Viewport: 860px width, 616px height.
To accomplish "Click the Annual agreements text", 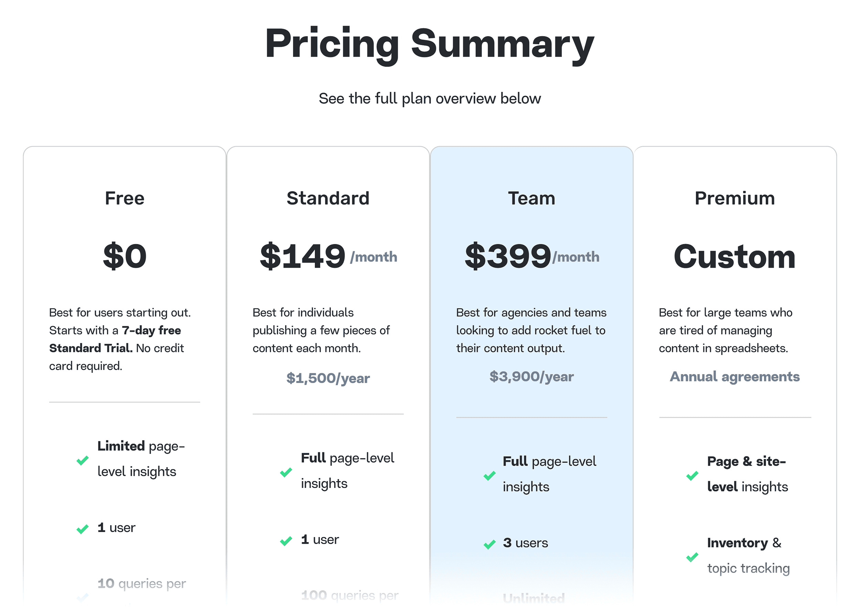I will [x=734, y=377].
